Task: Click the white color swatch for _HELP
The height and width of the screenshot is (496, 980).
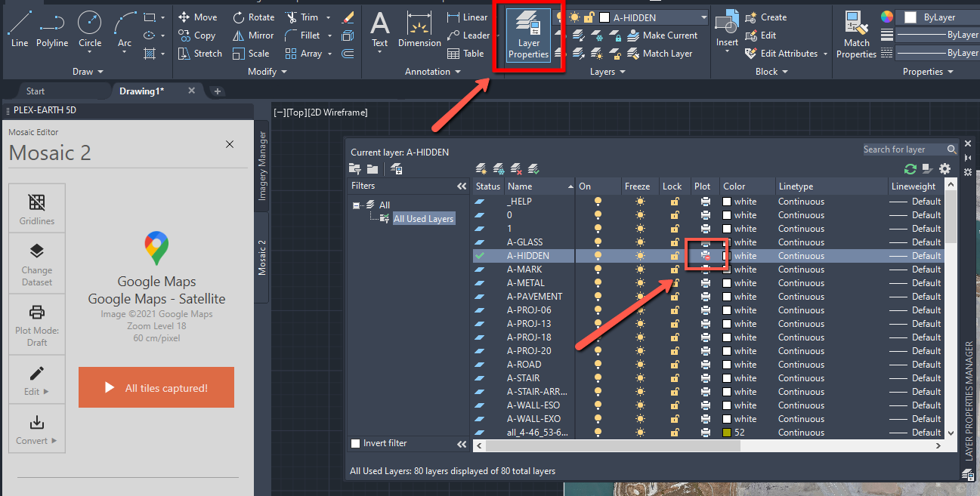Action: [x=727, y=202]
